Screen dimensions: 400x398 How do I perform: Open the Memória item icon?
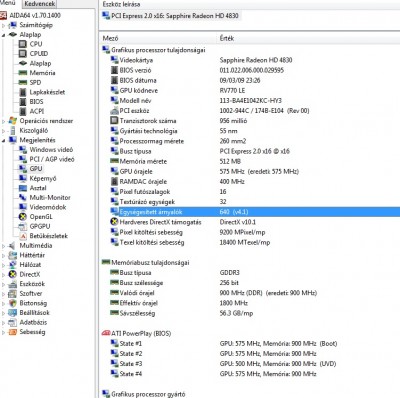(x=23, y=73)
